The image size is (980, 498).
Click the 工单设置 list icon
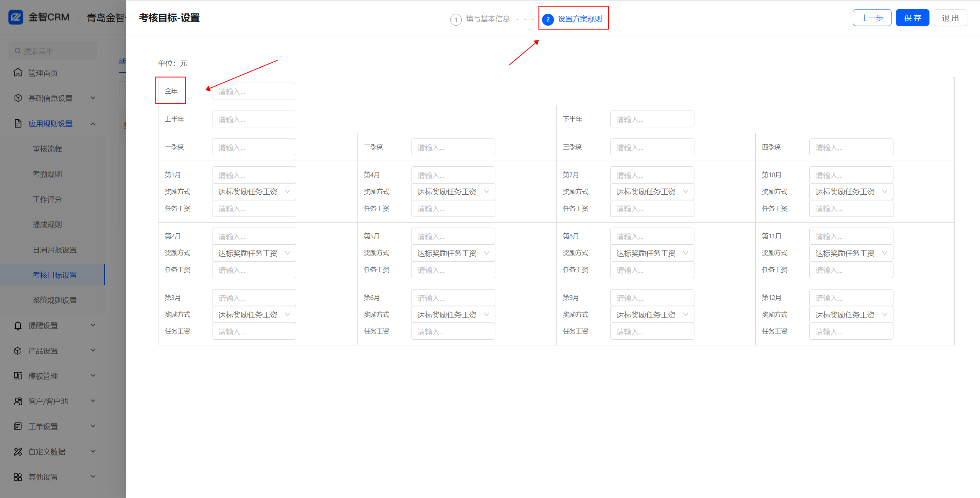coord(18,426)
